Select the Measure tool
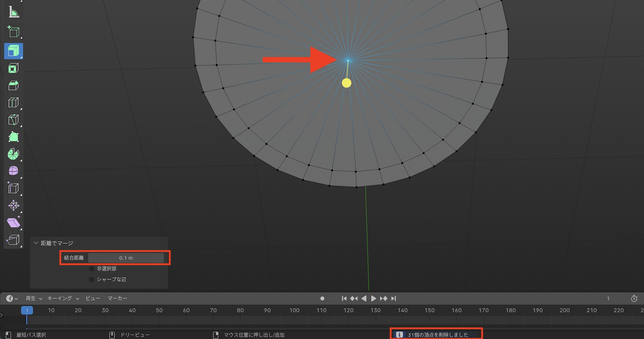 tap(14, 13)
